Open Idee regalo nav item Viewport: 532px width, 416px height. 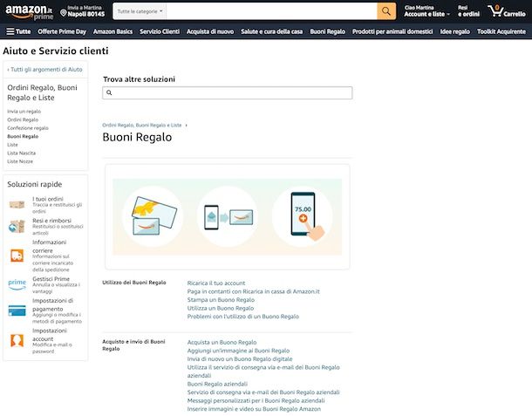pos(455,31)
